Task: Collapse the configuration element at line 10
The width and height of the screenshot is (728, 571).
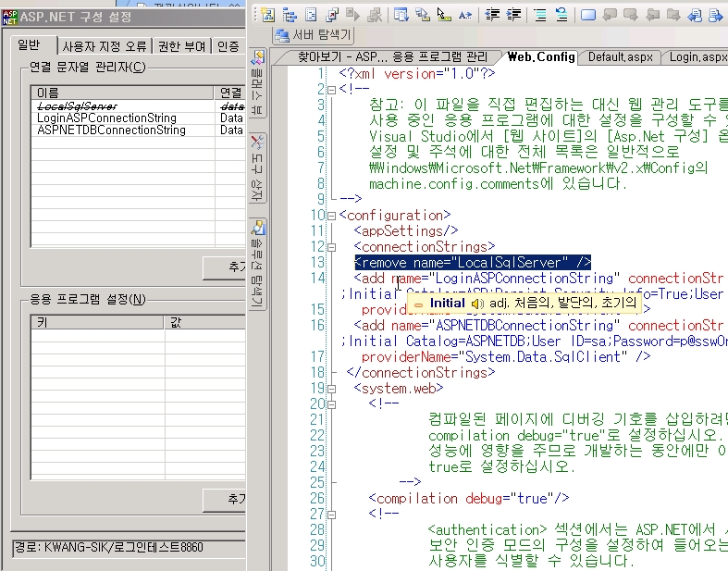Action: 331,216
